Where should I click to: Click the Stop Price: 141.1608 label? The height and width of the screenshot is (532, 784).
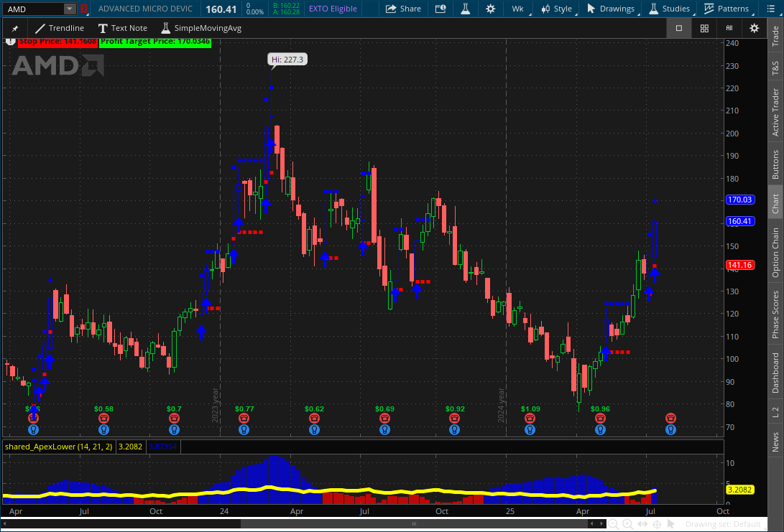coord(57,42)
